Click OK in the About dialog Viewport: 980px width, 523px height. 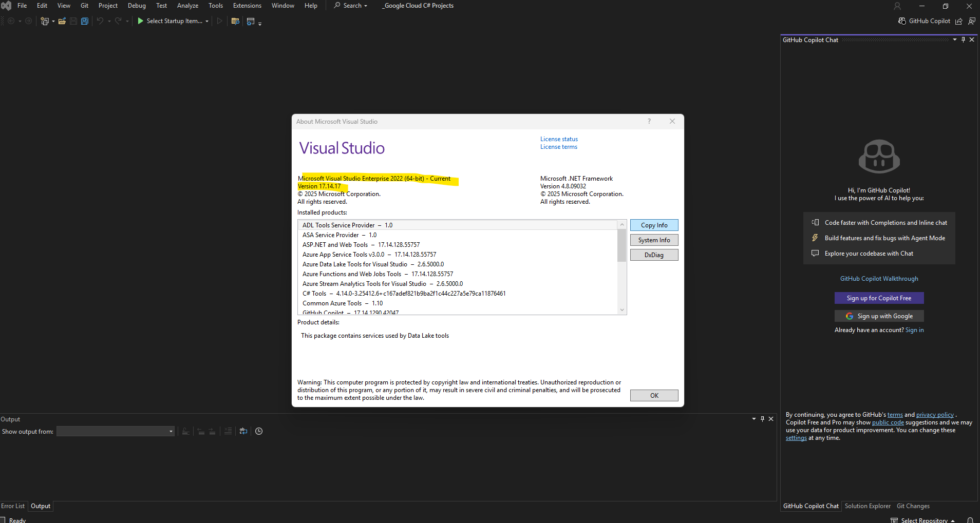654,395
